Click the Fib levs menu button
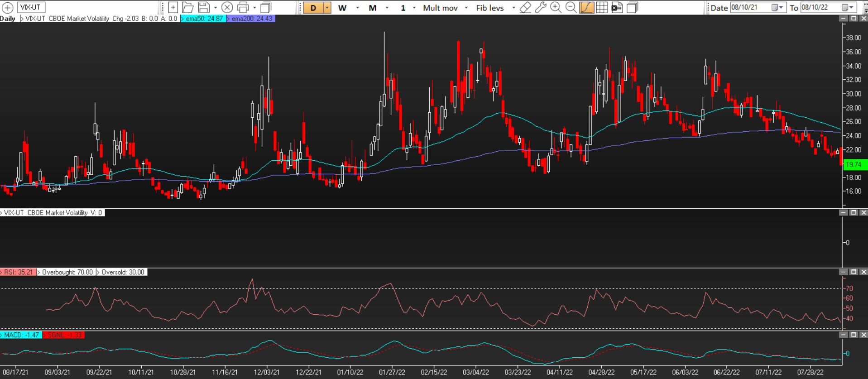The image size is (868, 379). tap(490, 8)
